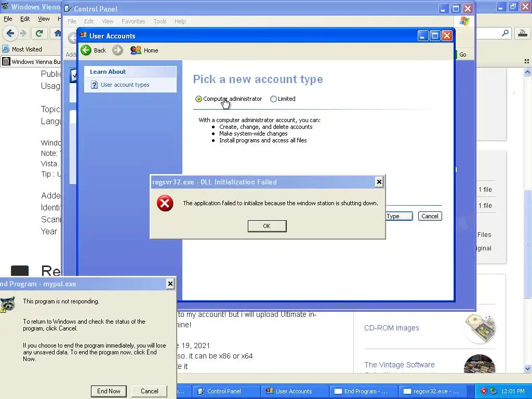Image resolution: width=532 pixels, height=399 pixels.
Task: Open the Favorites menu in Control Panel
Action: tap(133, 21)
